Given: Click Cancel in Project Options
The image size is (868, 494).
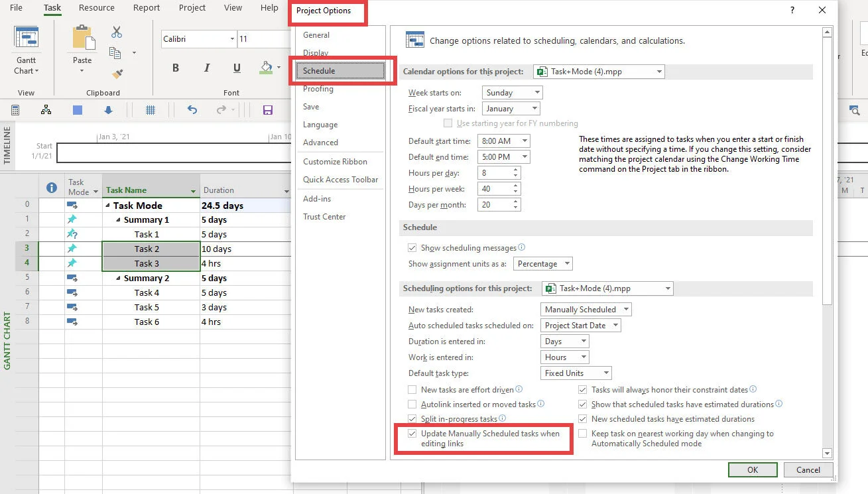Looking at the screenshot, I should click(808, 470).
